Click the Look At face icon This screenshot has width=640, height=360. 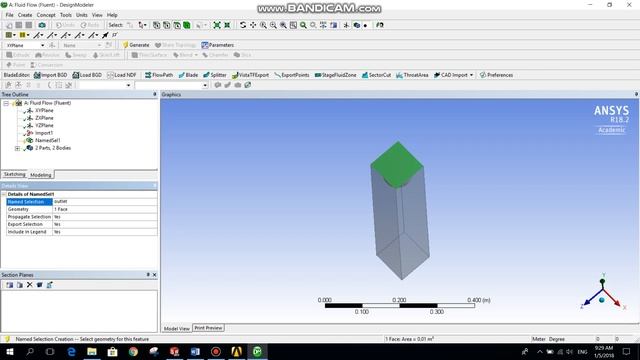pyautogui.click(x=380, y=25)
